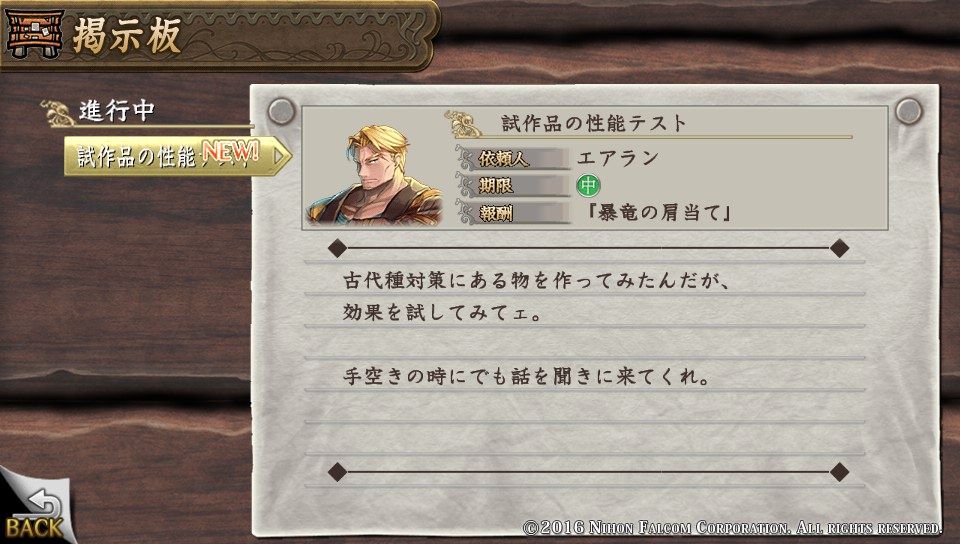Click the top-left metal pin on the note
This screenshot has height=544, width=960.
(x=282, y=111)
